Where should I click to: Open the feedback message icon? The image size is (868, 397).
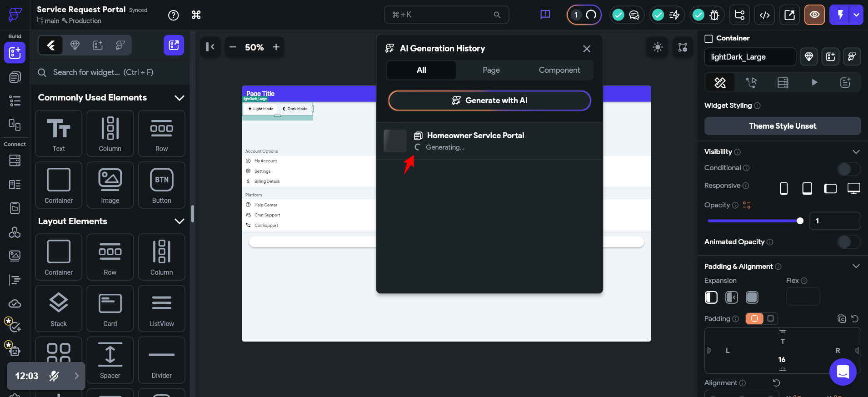(x=545, y=15)
